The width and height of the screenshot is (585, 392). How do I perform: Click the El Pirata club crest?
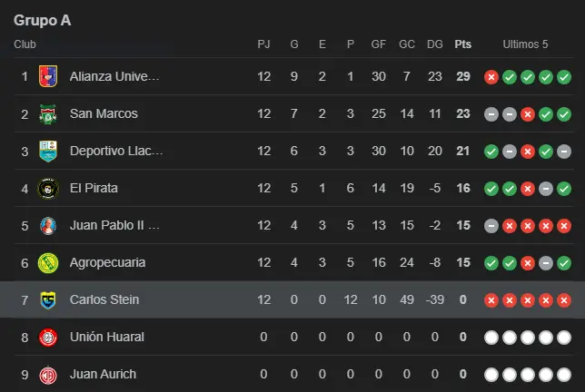[x=48, y=189]
